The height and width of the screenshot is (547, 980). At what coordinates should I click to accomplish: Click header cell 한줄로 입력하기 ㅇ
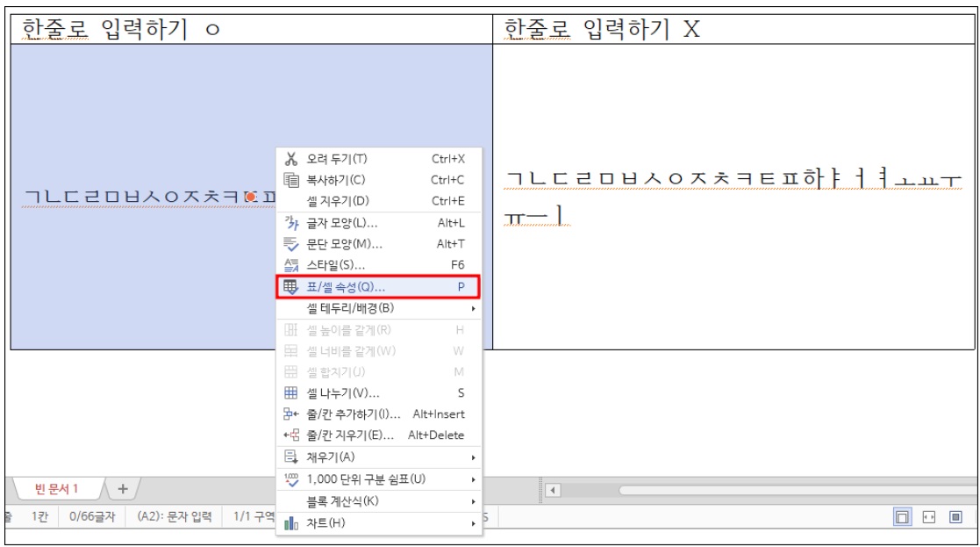tap(251, 29)
